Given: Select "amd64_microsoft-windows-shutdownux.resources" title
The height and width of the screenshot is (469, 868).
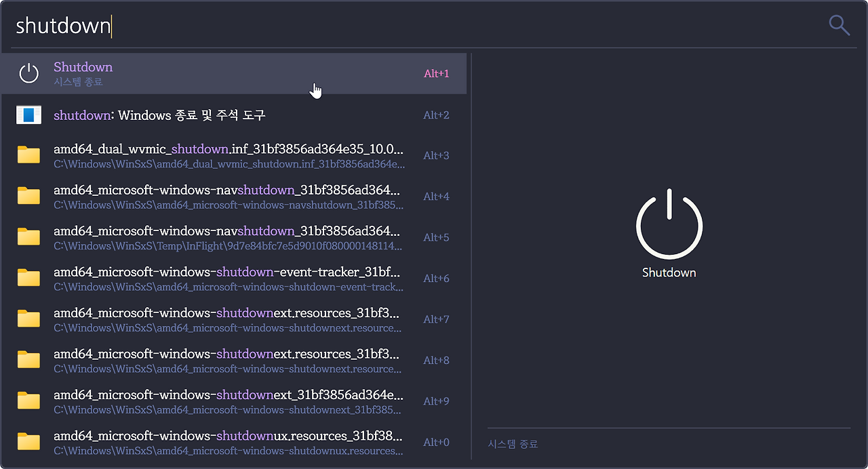Looking at the screenshot, I should pyautogui.click(x=228, y=436).
